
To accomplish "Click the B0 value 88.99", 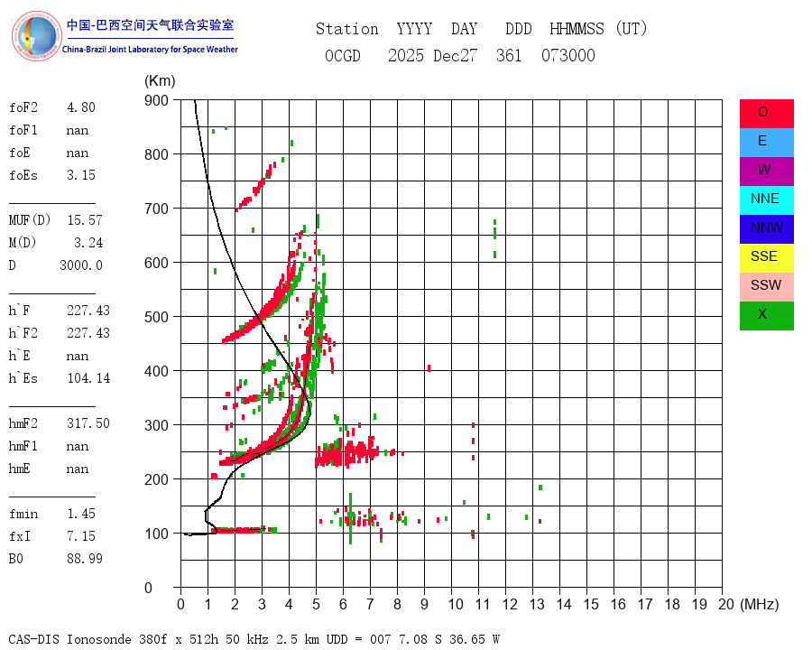I will [85, 559].
